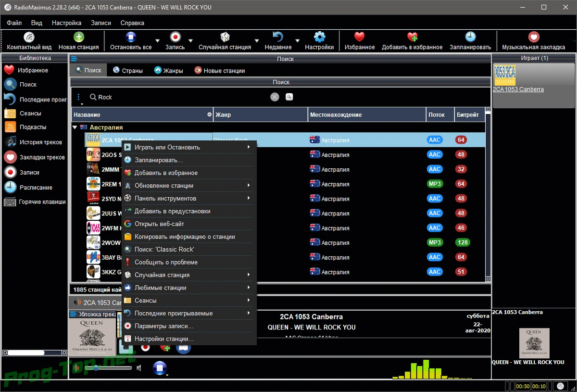Open the Вид menu
This screenshot has width=577, height=392.
pos(37,23)
